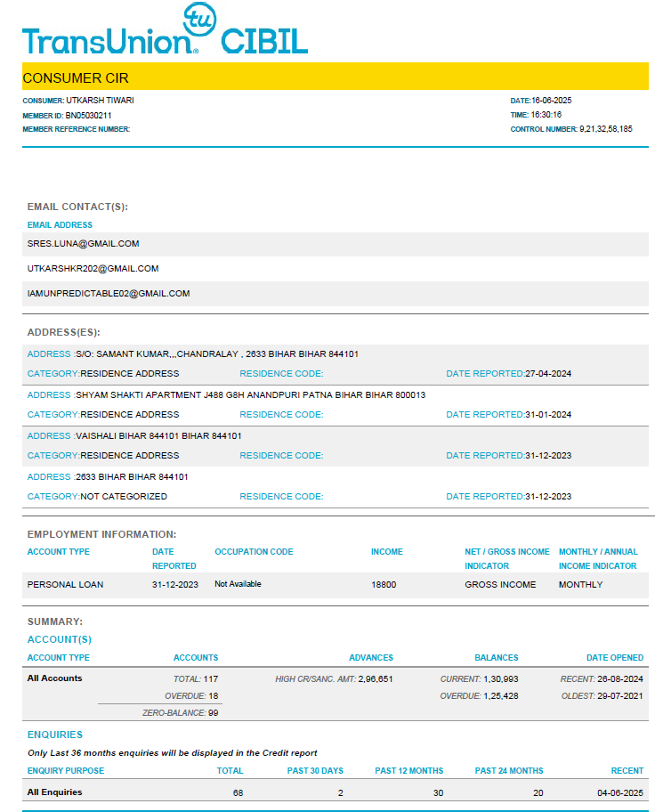
Task: Click the ACCOUNT(S) subheading
Action: pyautogui.click(x=60, y=639)
